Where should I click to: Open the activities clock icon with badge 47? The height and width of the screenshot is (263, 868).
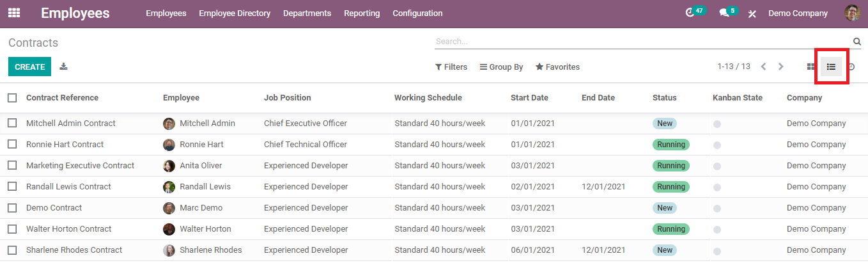(x=690, y=13)
